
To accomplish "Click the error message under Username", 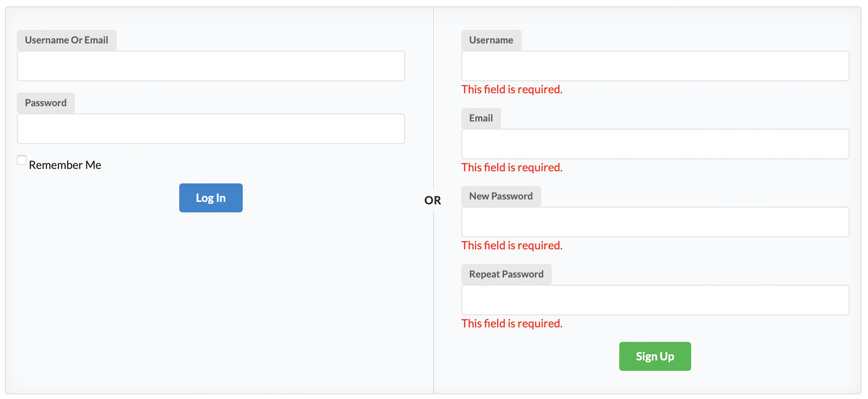I will pos(512,89).
